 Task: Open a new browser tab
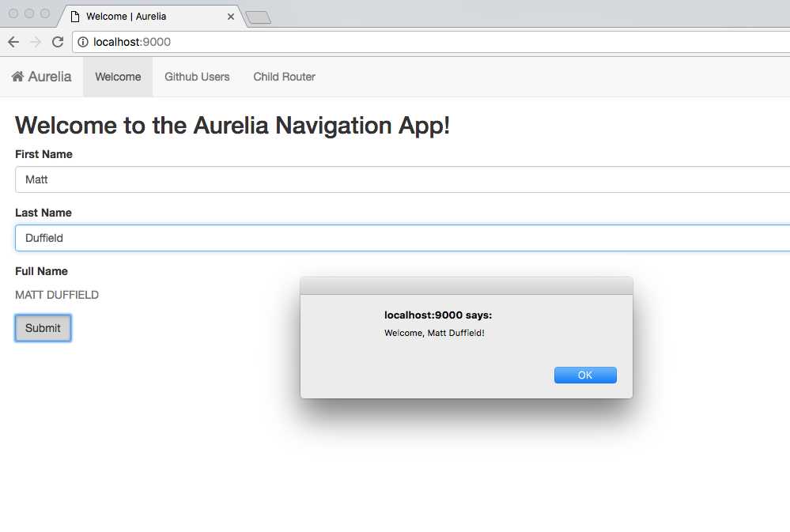point(258,17)
